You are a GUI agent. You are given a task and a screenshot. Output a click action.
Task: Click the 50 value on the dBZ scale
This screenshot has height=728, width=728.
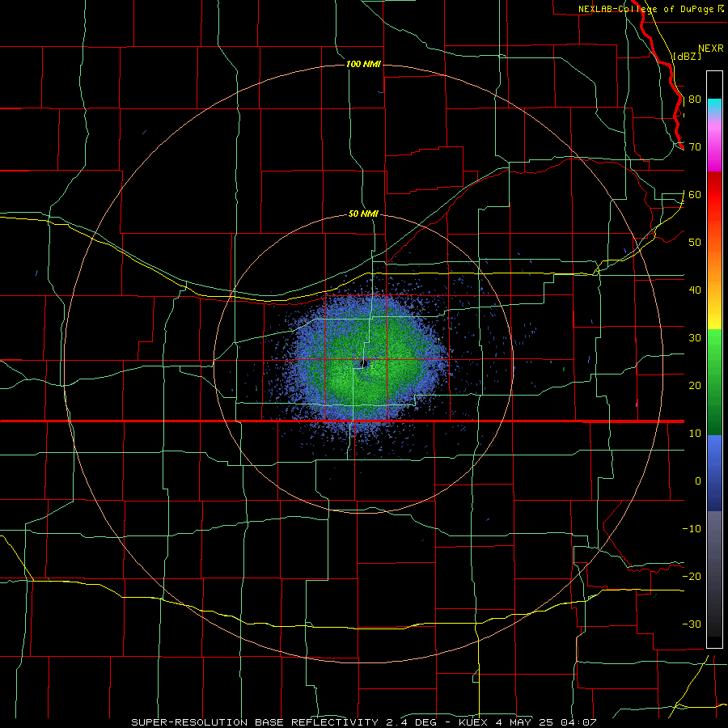coord(695,243)
